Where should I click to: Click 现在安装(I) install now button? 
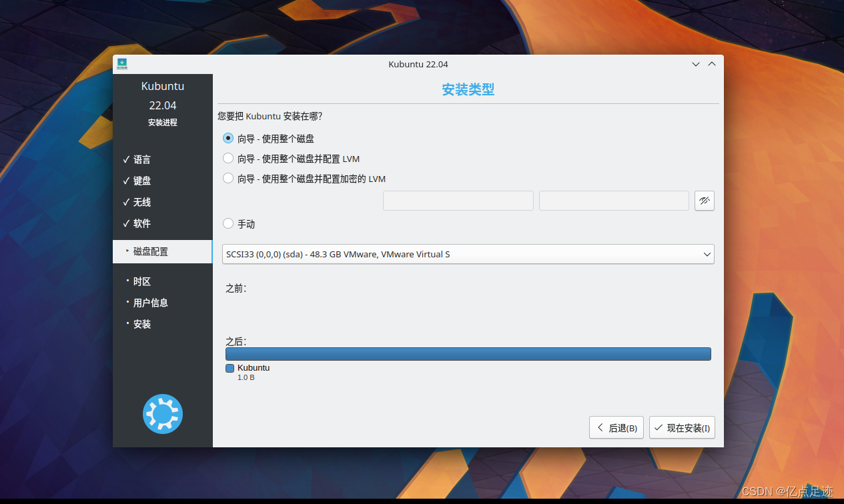[681, 428]
